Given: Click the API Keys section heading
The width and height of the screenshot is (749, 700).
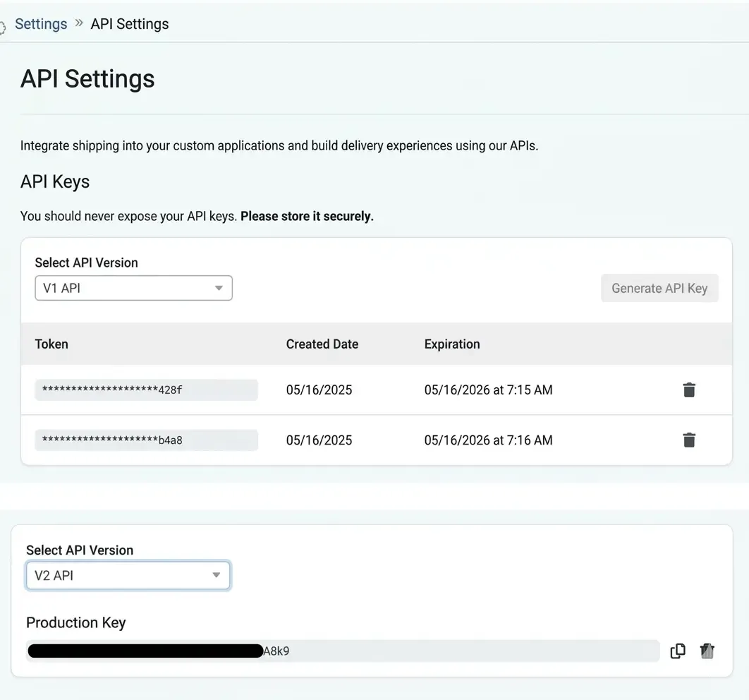Looking at the screenshot, I should point(55,182).
